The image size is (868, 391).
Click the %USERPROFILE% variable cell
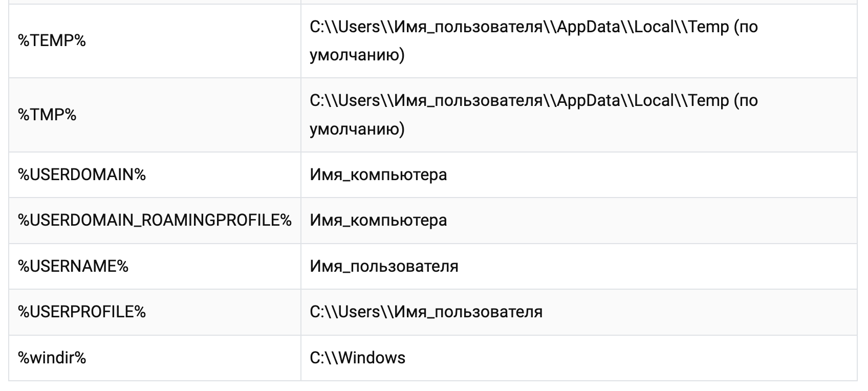click(82, 312)
